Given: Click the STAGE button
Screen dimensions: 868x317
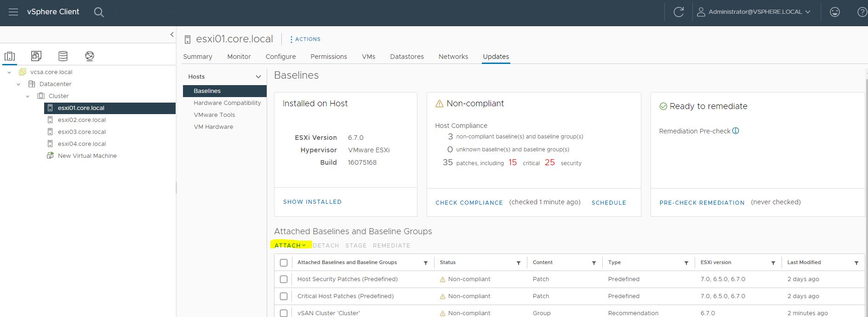Looking at the screenshot, I should [x=356, y=246].
